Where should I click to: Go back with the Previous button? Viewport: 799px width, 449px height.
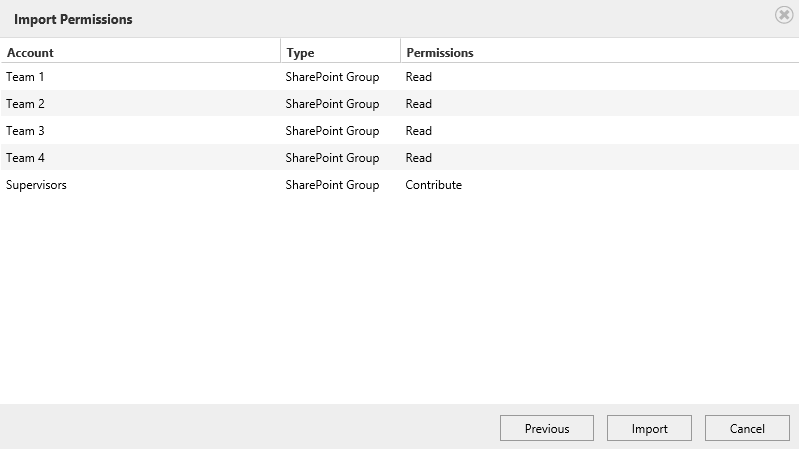[x=547, y=428]
